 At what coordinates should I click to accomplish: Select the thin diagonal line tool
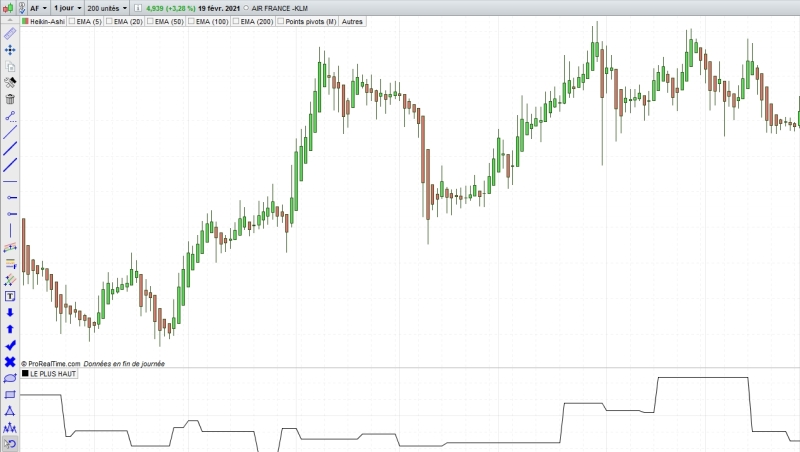(10, 132)
